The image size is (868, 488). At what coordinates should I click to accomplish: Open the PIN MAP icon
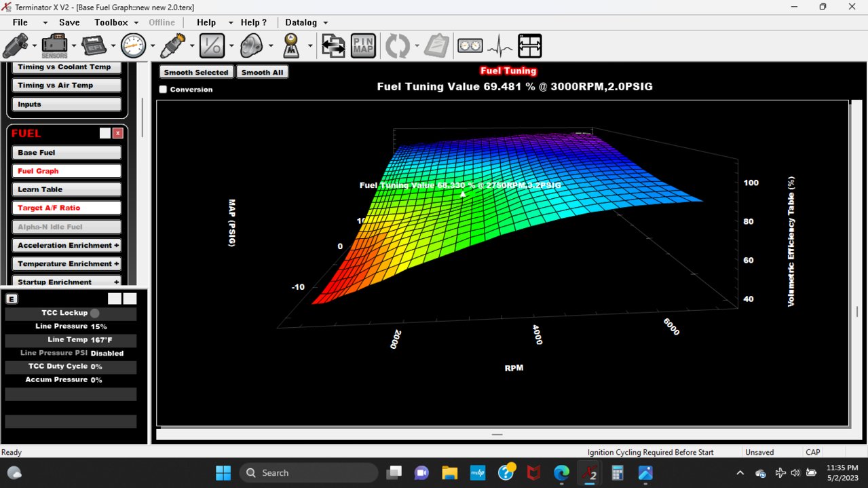click(x=364, y=46)
